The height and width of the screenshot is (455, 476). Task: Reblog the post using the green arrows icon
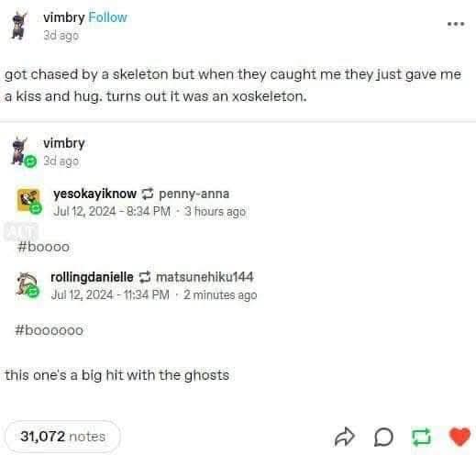pos(422,437)
